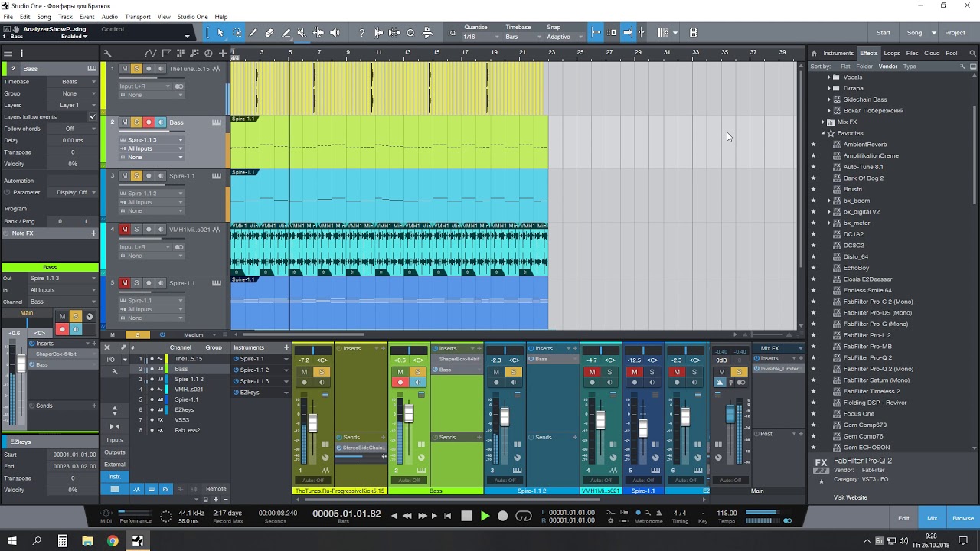Click the IQ quantize icon
Viewport: 980px width, 551px height.
(x=452, y=33)
